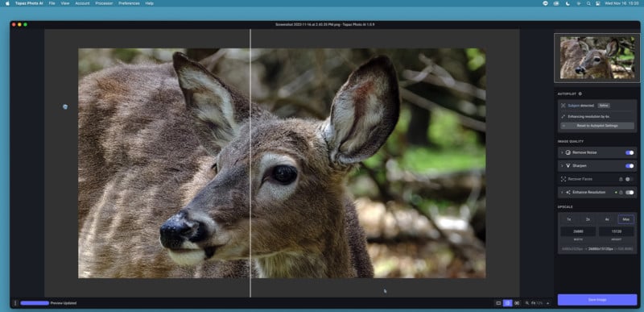
Task: Click the Sharpen triangle icon
Action: (x=568, y=165)
